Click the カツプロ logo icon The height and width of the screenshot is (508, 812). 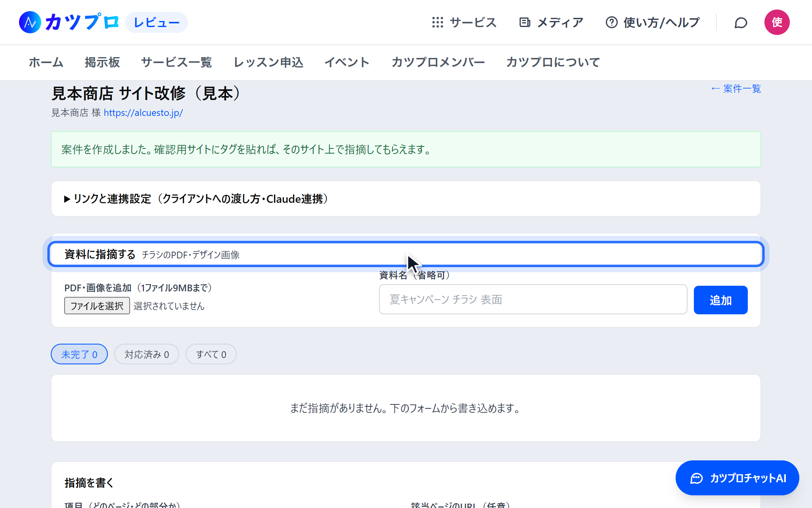tap(30, 22)
